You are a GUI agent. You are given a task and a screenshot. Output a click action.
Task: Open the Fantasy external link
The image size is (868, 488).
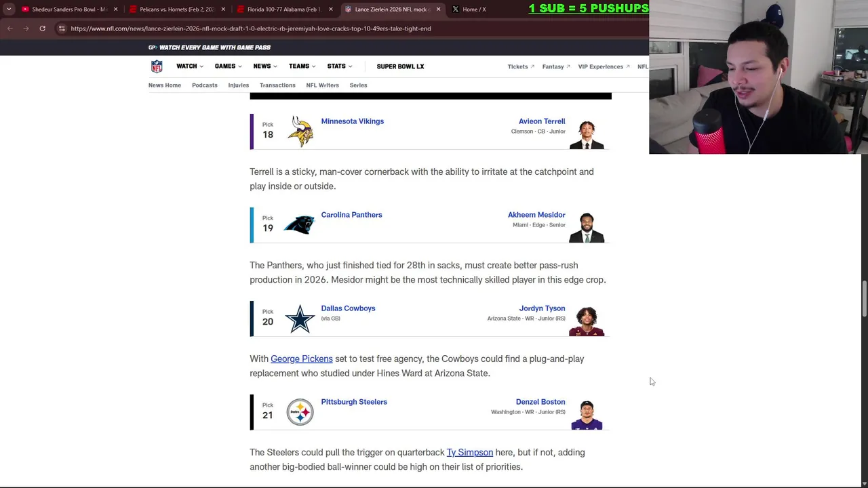pyautogui.click(x=556, y=66)
